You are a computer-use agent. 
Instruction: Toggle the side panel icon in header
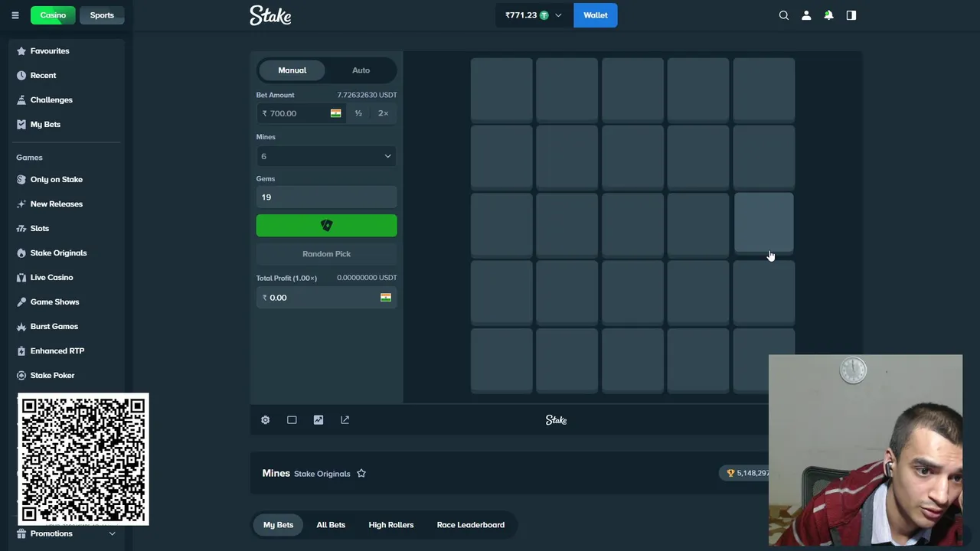click(851, 15)
